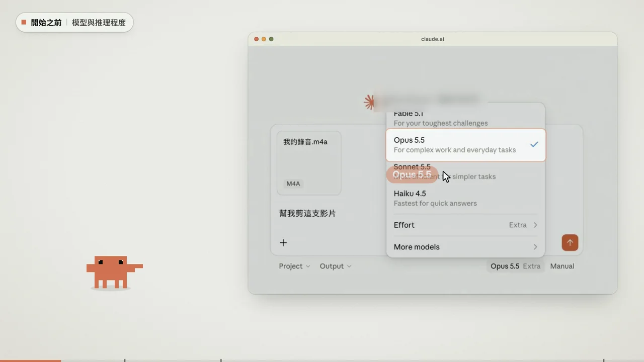Viewport: 644px width, 362px height.
Task: Close the claude.ai window with the red button
Action: [x=256, y=39]
